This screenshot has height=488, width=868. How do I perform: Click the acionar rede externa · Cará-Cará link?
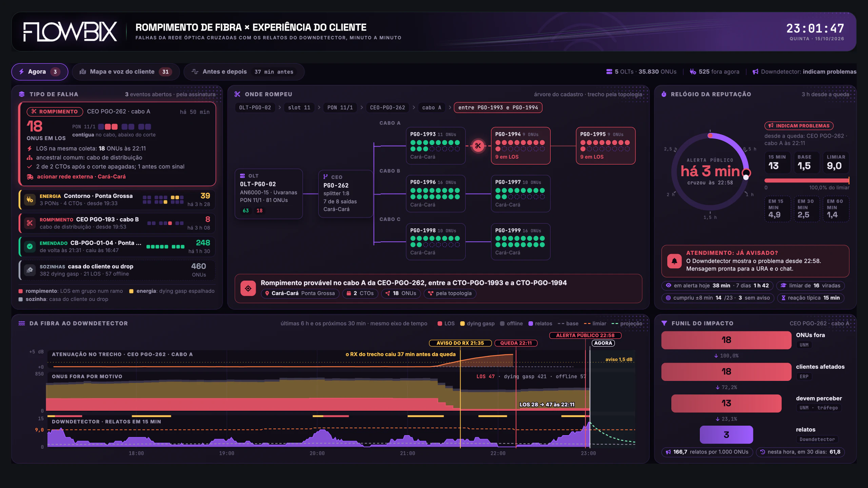tap(81, 177)
